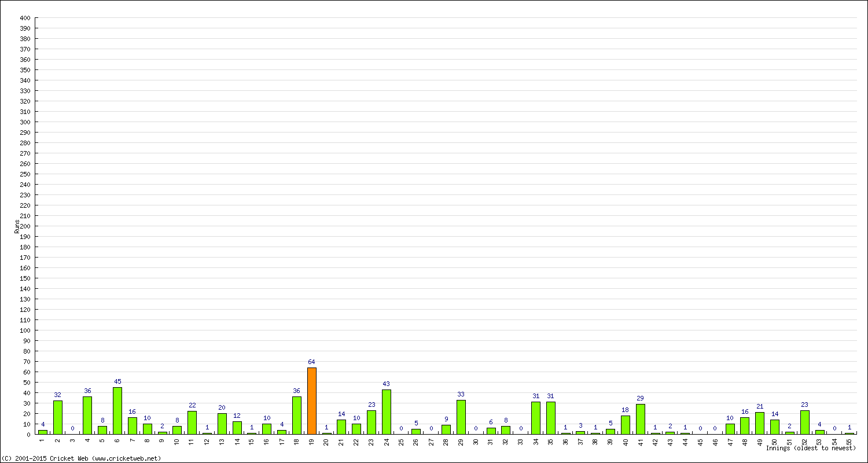
Task: Click the y-axis tick label 100
Action: tap(25, 330)
